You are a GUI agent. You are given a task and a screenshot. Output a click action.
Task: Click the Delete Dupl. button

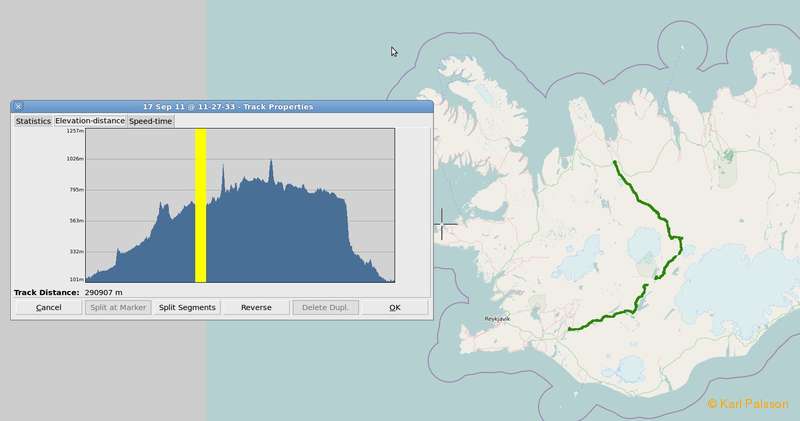coord(325,307)
